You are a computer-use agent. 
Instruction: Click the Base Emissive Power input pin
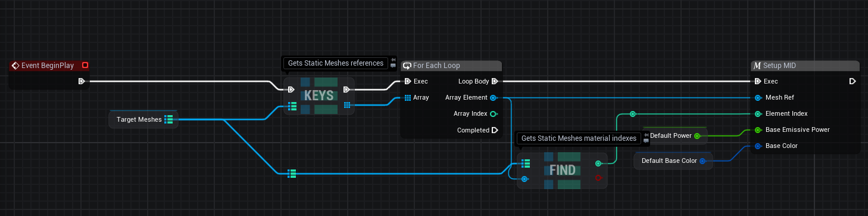coord(758,129)
